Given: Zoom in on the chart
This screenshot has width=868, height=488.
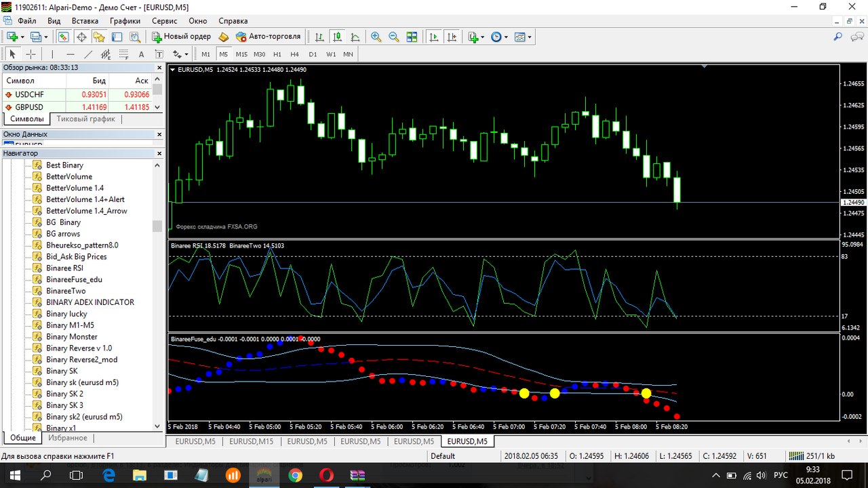Looking at the screenshot, I should pos(376,37).
